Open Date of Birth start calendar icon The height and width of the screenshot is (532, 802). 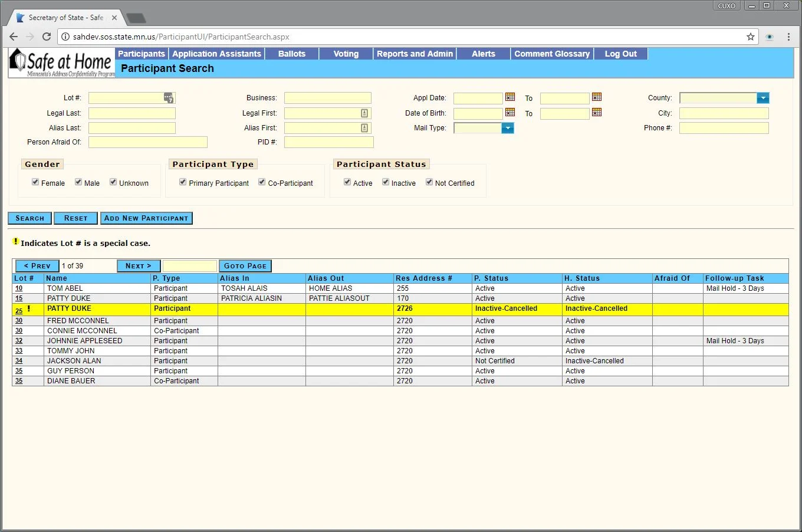pos(510,112)
